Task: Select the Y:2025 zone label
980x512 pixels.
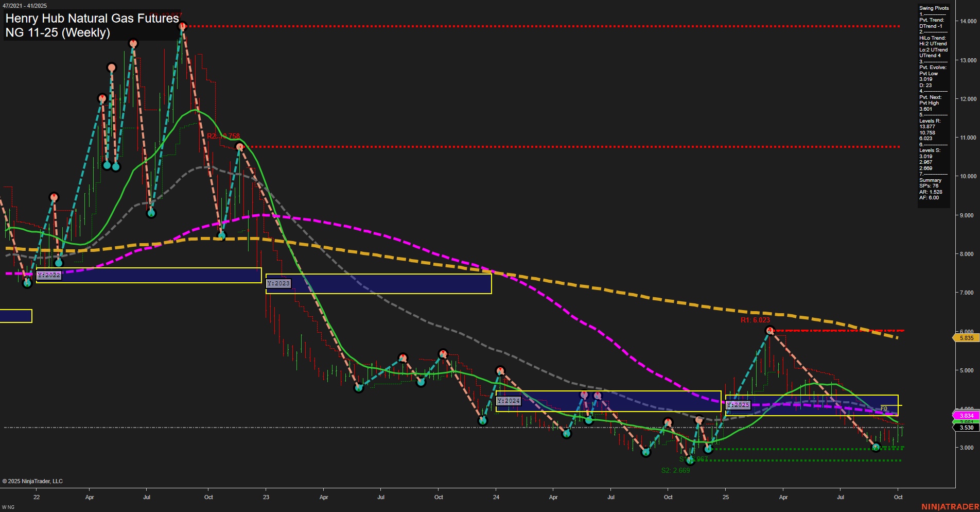Action: point(738,405)
